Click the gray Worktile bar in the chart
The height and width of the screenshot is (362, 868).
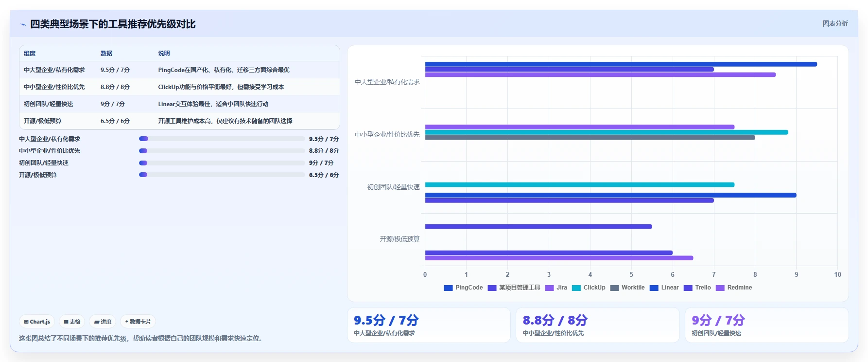tap(590, 138)
